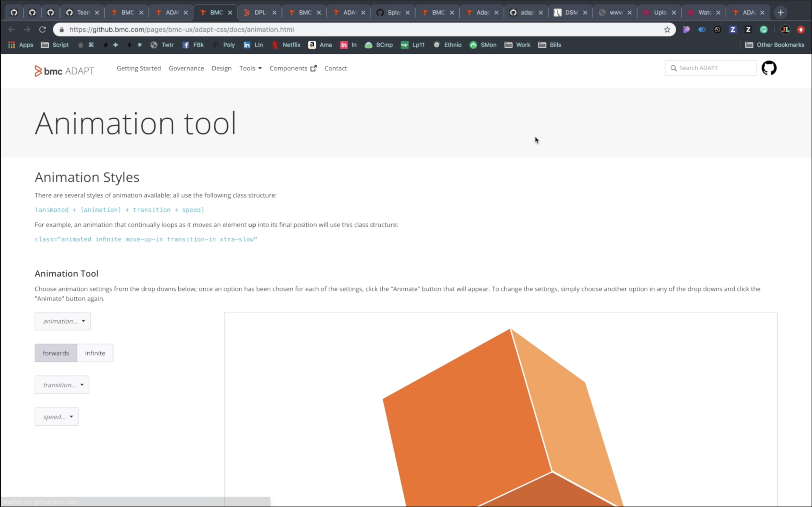
Task: Select the infinite animation option
Action: pyautogui.click(x=95, y=353)
